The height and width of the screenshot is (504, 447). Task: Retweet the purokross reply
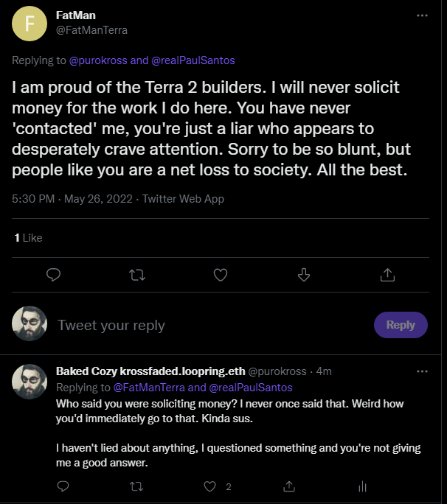pyautogui.click(x=137, y=486)
